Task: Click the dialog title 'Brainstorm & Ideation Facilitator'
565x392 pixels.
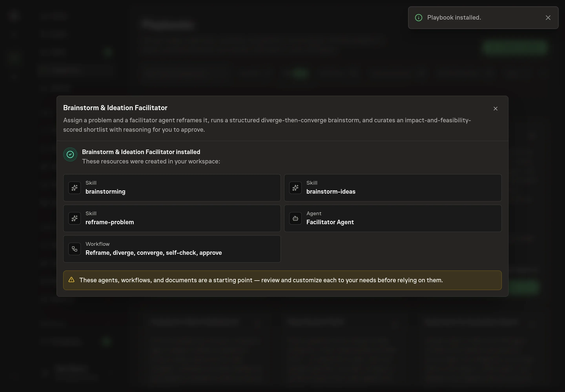Action: pyautogui.click(x=115, y=108)
